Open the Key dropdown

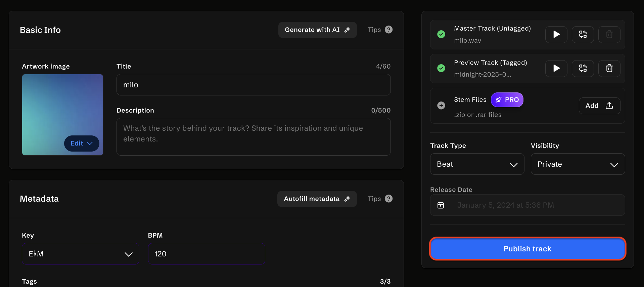click(x=81, y=254)
